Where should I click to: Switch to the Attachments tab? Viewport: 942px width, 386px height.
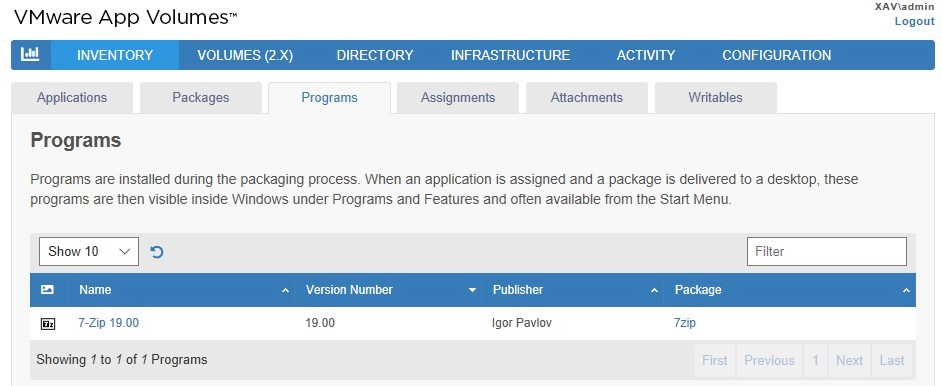[587, 98]
